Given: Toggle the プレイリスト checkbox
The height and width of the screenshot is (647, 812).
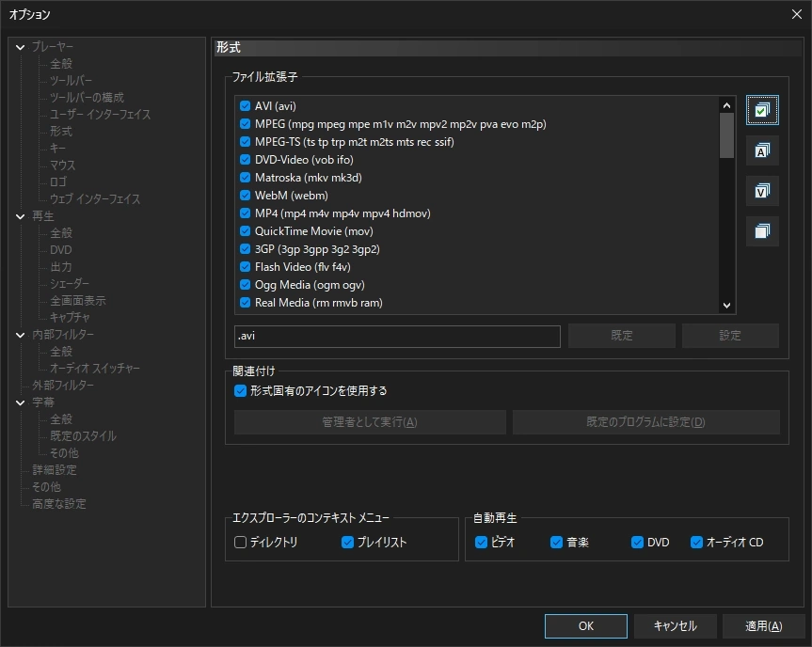Looking at the screenshot, I should click(347, 542).
